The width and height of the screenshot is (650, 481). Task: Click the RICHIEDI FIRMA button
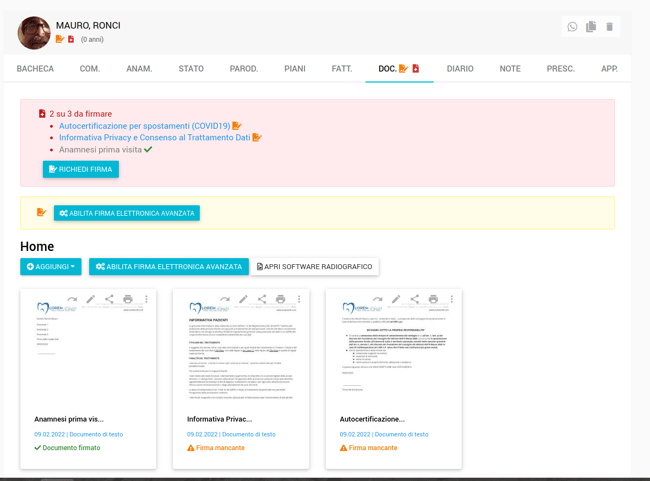[x=81, y=170]
